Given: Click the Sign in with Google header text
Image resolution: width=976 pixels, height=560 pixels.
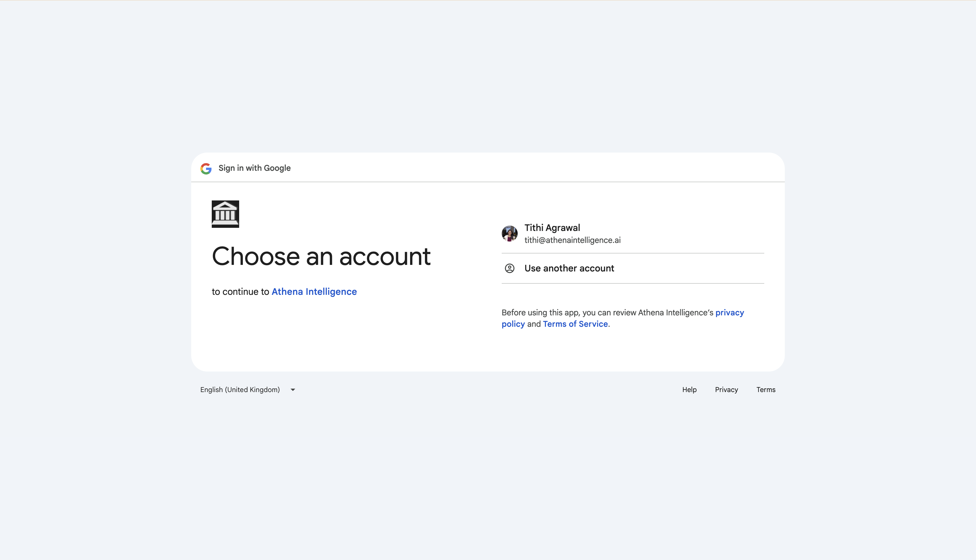Looking at the screenshot, I should coord(254,169).
